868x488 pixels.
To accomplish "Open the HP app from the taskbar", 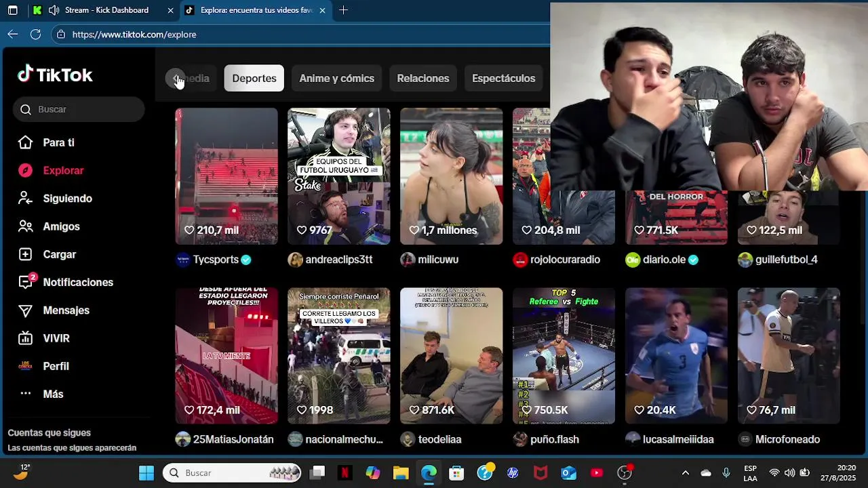I will tap(513, 472).
